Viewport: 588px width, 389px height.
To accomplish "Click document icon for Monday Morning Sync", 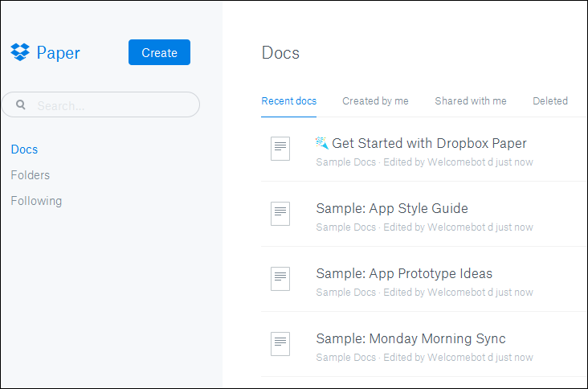I will pyautogui.click(x=280, y=344).
